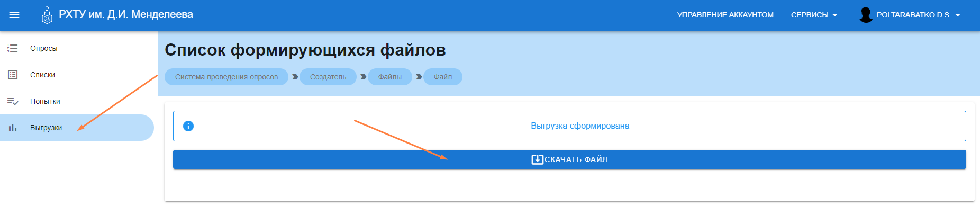The width and height of the screenshot is (980, 214).
Task: Click the blue info icon in alert
Action: [x=188, y=126]
